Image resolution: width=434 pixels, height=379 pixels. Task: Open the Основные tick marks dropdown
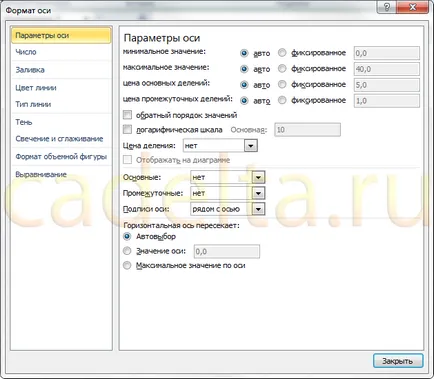click(x=258, y=177)
